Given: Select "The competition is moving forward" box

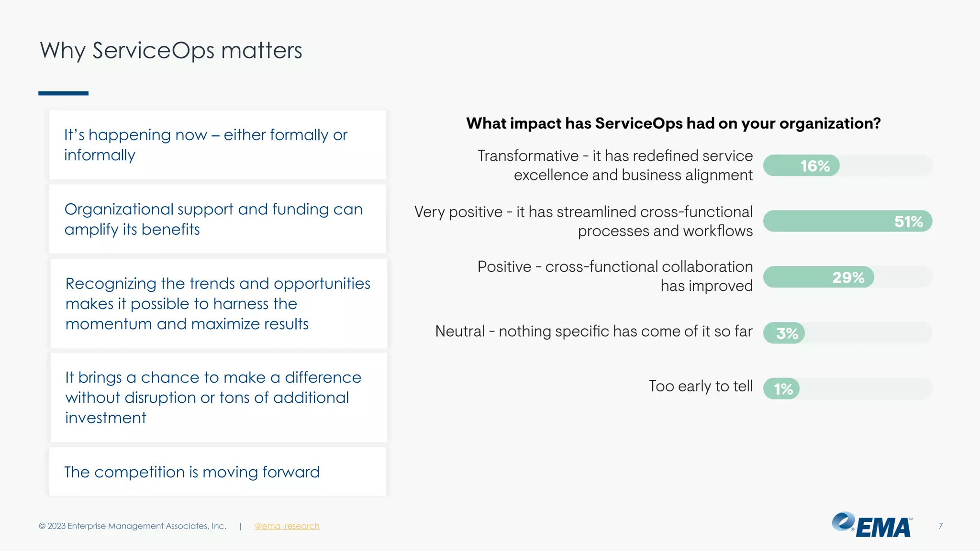Looking at the screenshot, I should coord(218,472).
